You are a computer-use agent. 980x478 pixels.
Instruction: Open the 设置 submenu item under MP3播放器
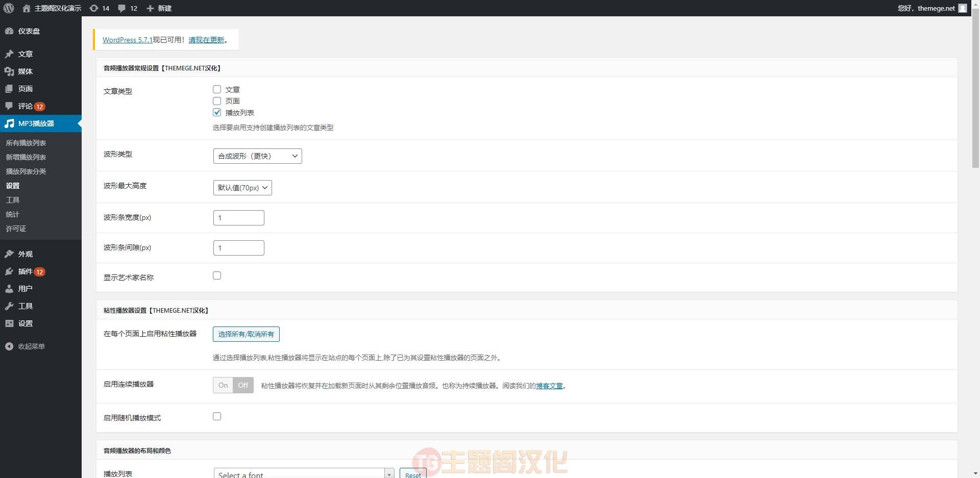tap(13, 186)
